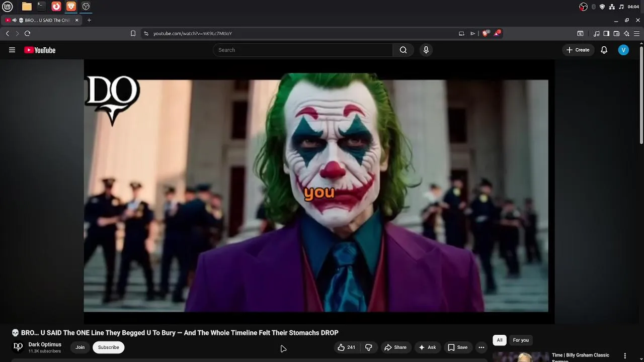This screenshot has width=644, height=362.
Task: Click the search magnifier button
Action: [x=403, y=50]
